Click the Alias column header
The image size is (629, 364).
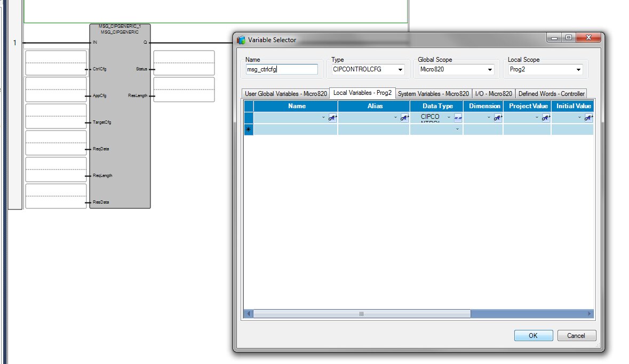pyautogui.click(x=374, y=106)
